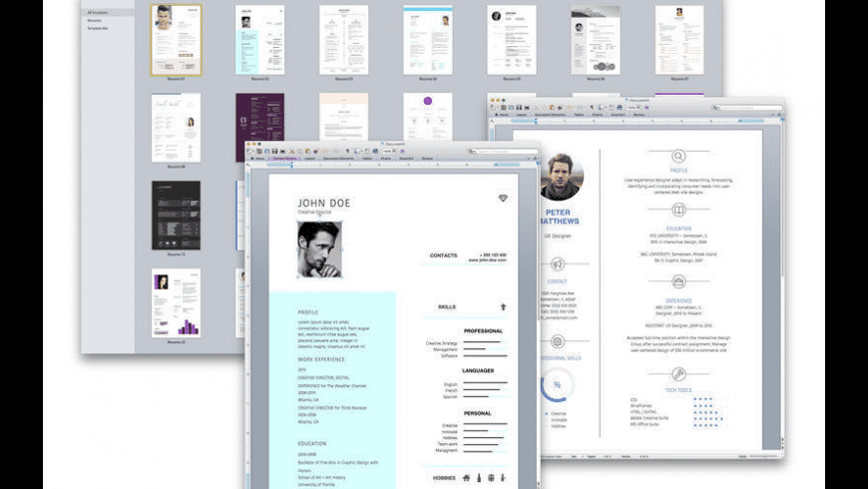868x489 pixels.
Task: Select Resume 22 thumbnail with purple bar chart
Action: click(176, 303)
